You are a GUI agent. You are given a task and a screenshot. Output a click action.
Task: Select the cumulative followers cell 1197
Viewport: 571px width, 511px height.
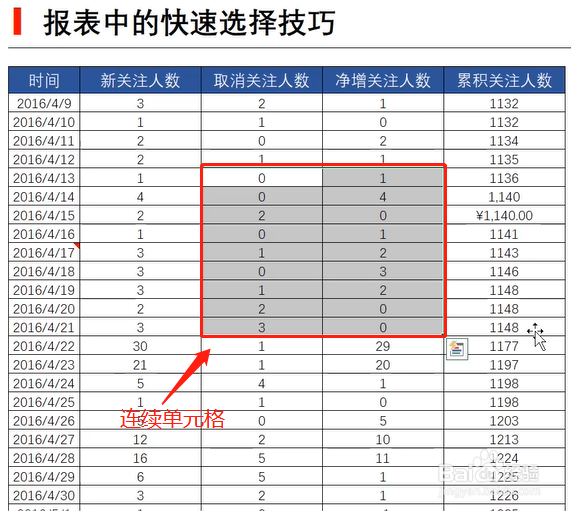point(504,365)
